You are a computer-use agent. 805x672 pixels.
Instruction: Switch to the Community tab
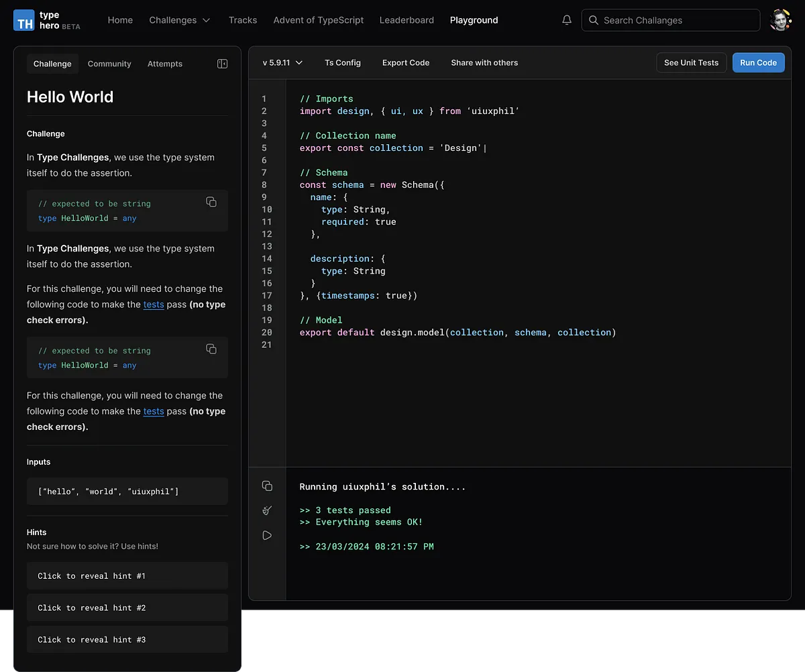pyautogui.click(x=109, y=64)
